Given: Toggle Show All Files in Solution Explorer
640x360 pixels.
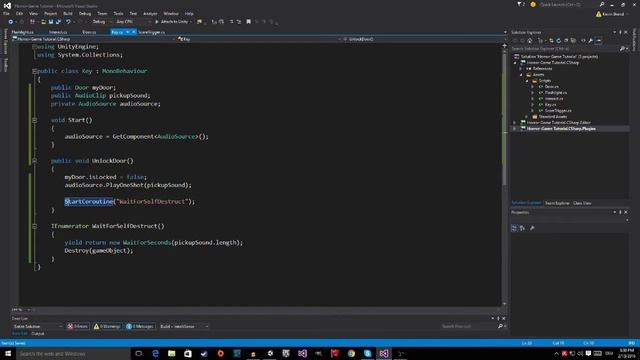Looking at the screenshot, I should tap(573, 40).
